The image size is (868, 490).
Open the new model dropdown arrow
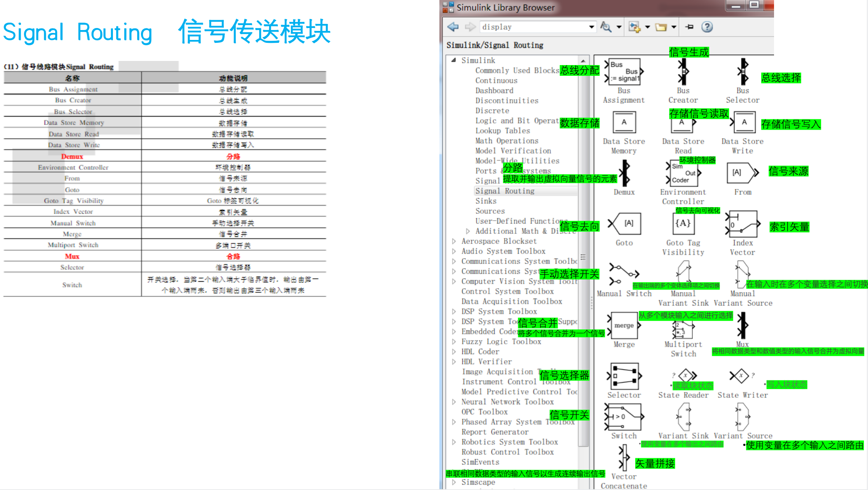[647, 27]
